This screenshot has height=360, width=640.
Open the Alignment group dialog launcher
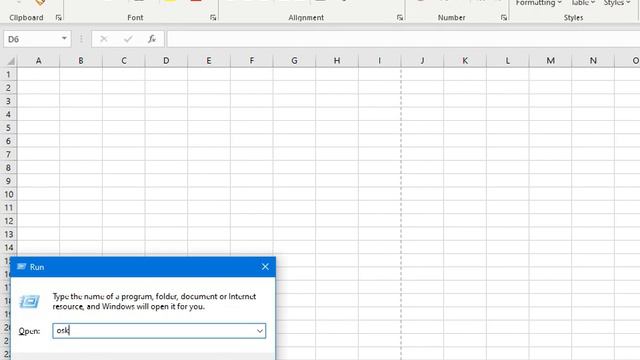(x=400, y=18)
